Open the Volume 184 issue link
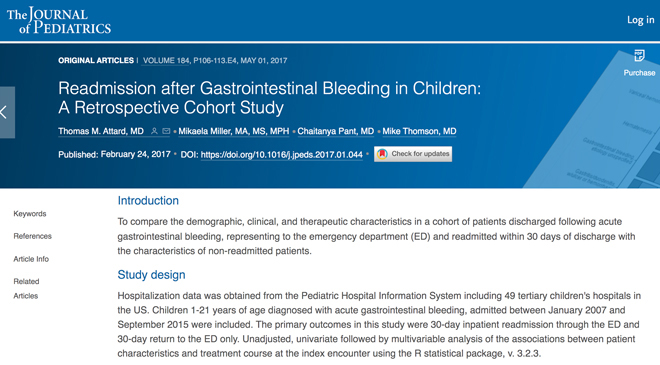 point(166,61)
